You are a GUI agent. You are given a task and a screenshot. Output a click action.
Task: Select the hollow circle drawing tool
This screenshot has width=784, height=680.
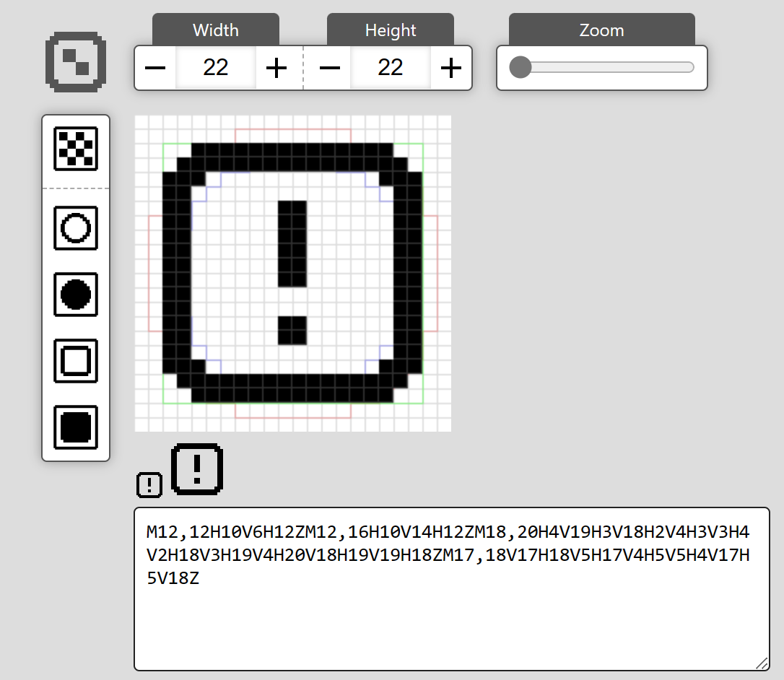pyautogui.click(x=75, y=228)
